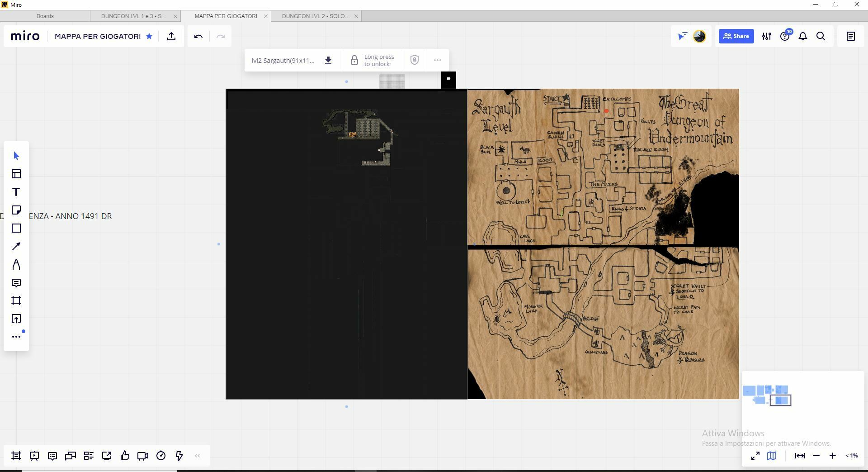This screenshot has width=868, height=472.
Task: Select the MAPPA PER GIOGATORI tab
Action: (x=226, y=16)
